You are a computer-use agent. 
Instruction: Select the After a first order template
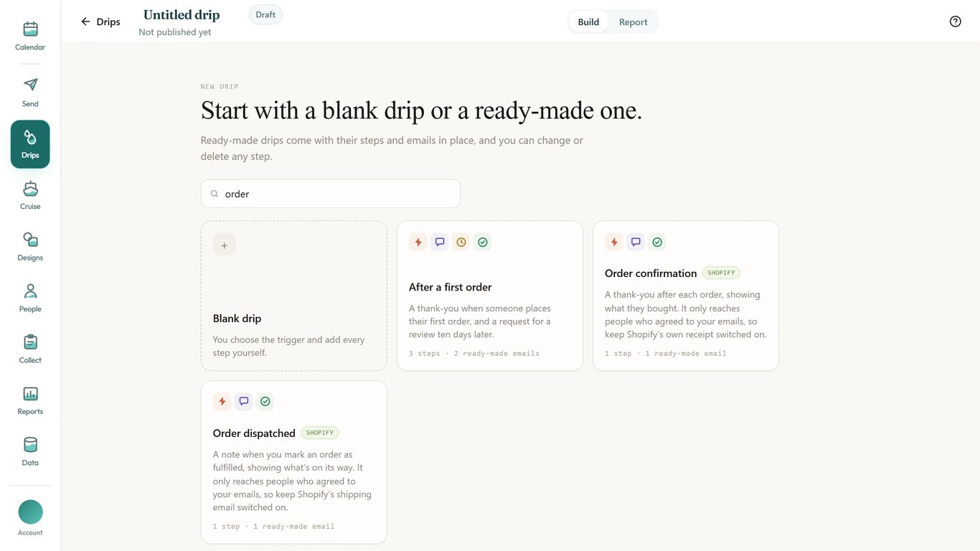(490, 296)
